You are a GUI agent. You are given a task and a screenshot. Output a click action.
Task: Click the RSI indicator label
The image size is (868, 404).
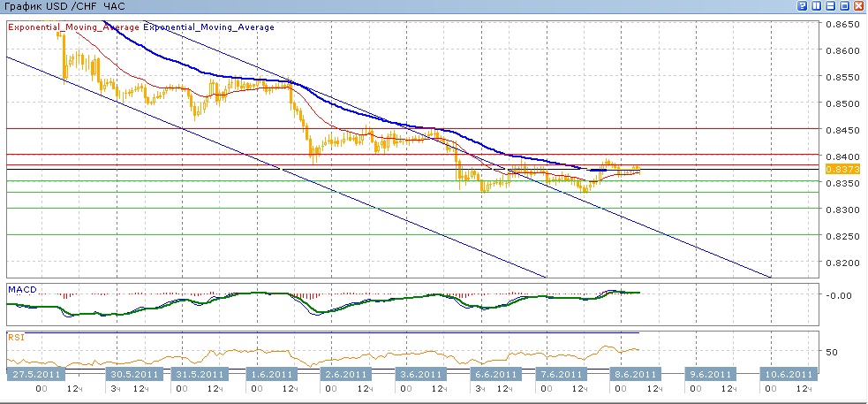point(16,337)
